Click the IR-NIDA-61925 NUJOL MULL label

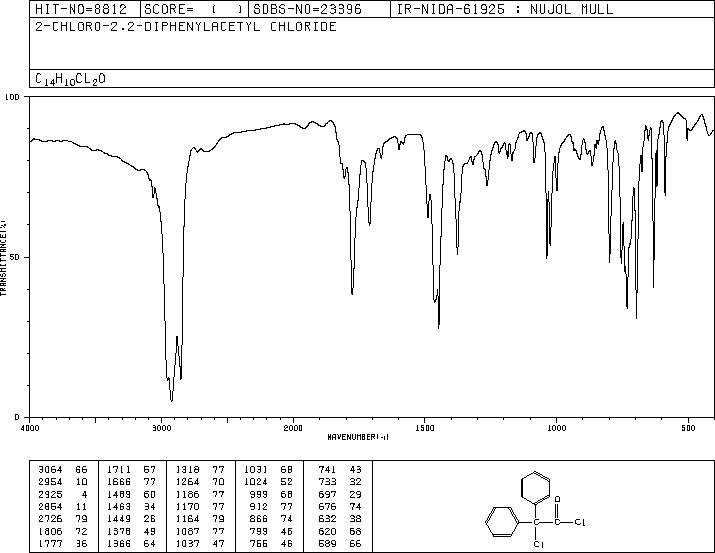coord(505,9)
